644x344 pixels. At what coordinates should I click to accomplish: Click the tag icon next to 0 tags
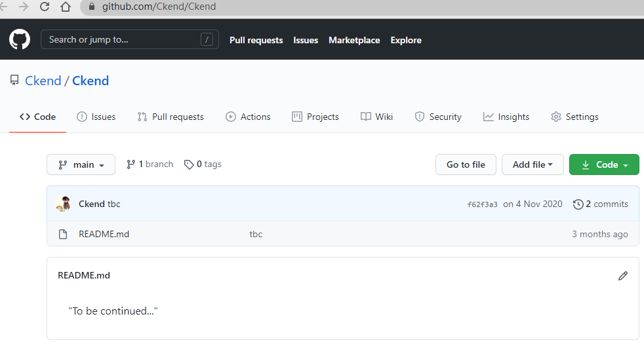188,164
